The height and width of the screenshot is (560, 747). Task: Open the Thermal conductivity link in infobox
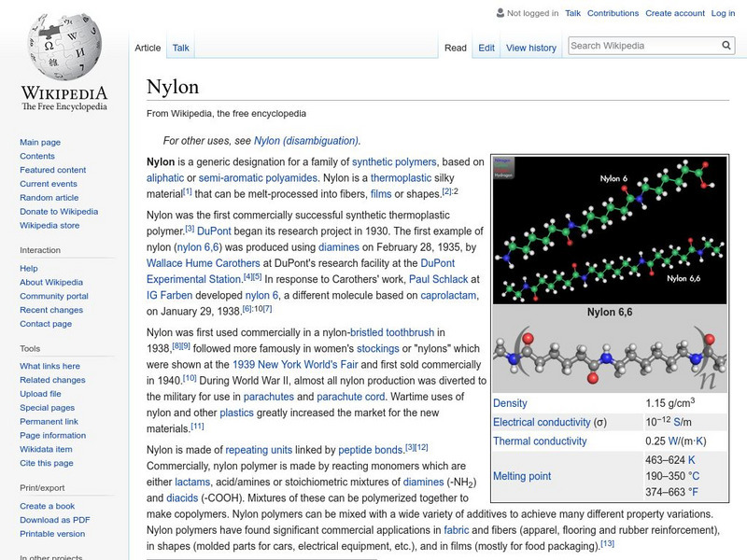click(540, 441)
